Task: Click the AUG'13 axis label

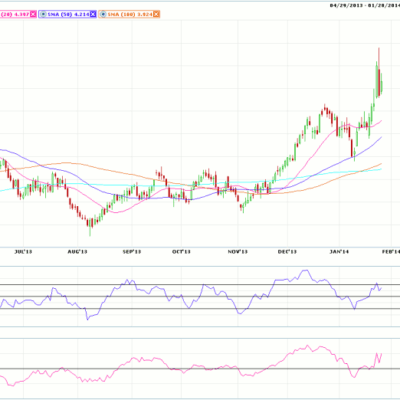Action: [77, 252]
